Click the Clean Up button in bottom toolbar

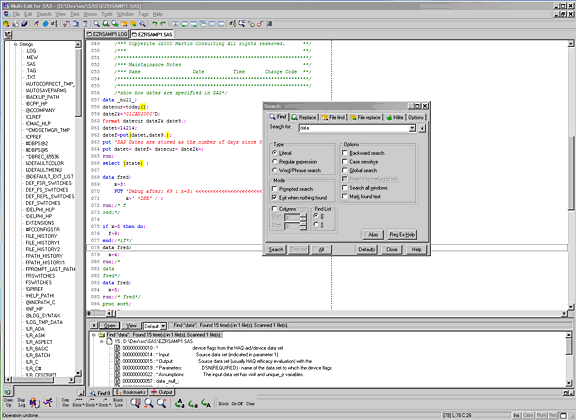pyautogui.click(x=8, y=402)
